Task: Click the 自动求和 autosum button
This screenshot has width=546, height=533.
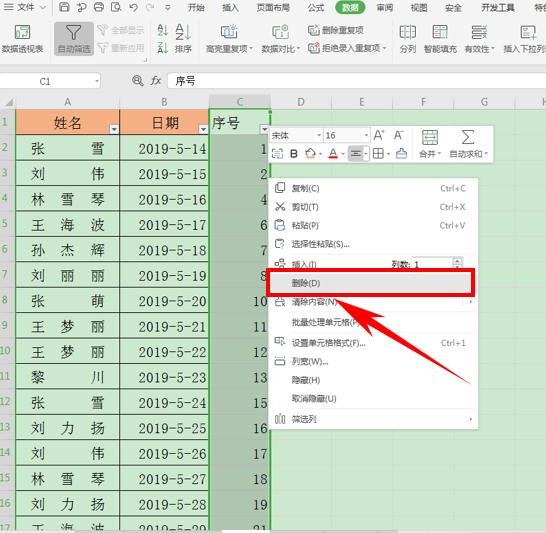Action: 468,144
